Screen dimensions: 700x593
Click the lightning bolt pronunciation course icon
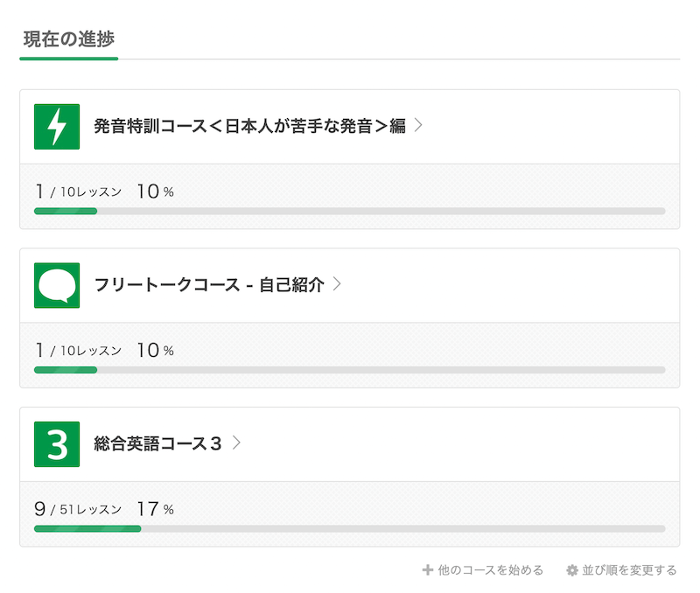coord(57,127)
